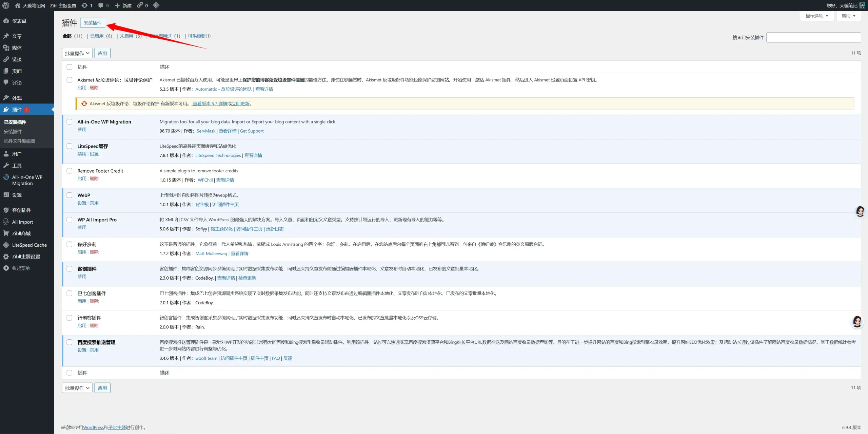
Task: Open the 客创插件 sidebar icon
Action: pyautogui.click(x=6, y=210)
